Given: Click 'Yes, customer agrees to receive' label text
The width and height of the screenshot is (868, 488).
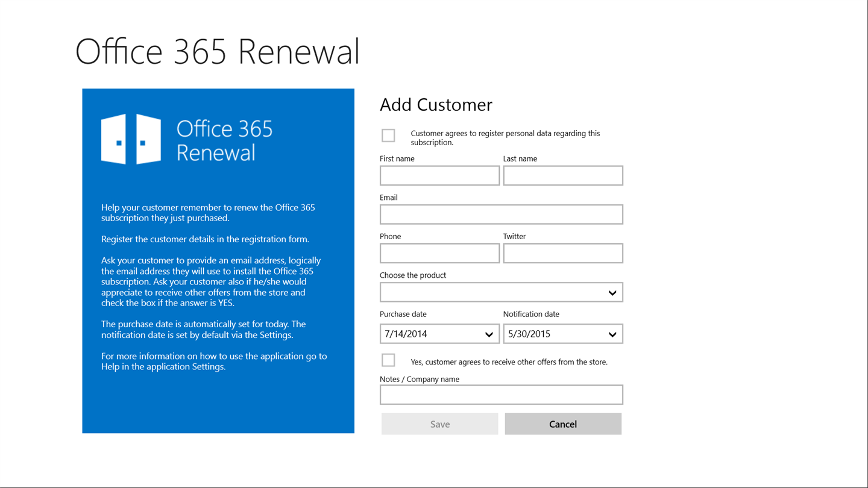Looking at the screenshot, I should [x=509, y=362].
